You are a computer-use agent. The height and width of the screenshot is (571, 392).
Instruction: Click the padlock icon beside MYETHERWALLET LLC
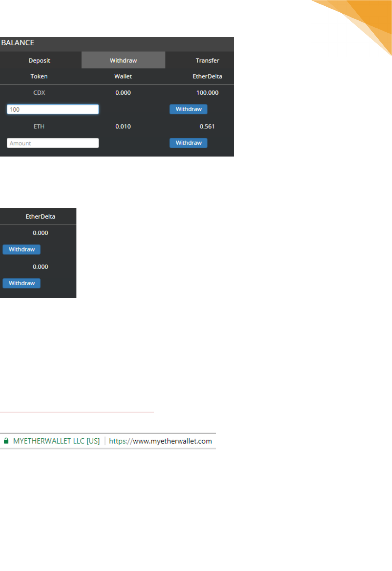click(6, 441)
